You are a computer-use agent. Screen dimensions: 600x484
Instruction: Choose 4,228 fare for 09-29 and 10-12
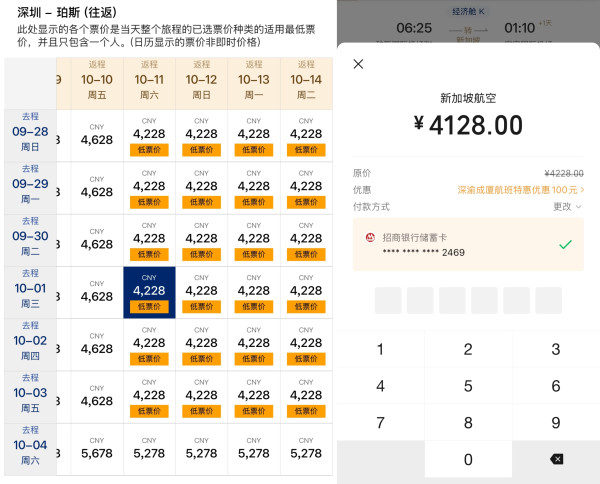point(201,188)
